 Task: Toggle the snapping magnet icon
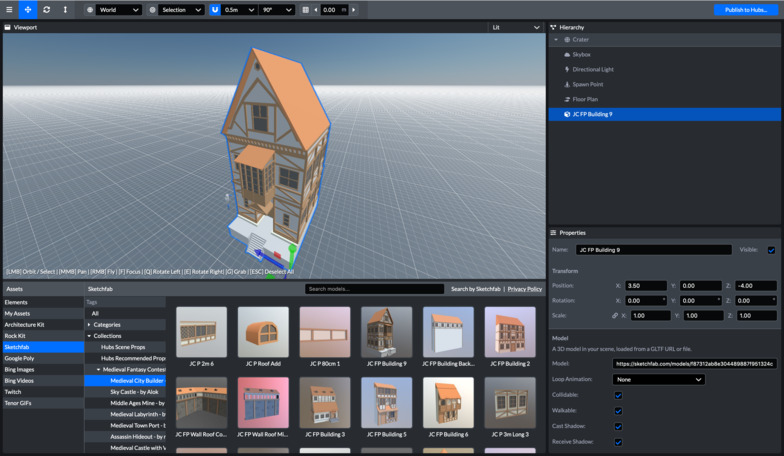215,9
